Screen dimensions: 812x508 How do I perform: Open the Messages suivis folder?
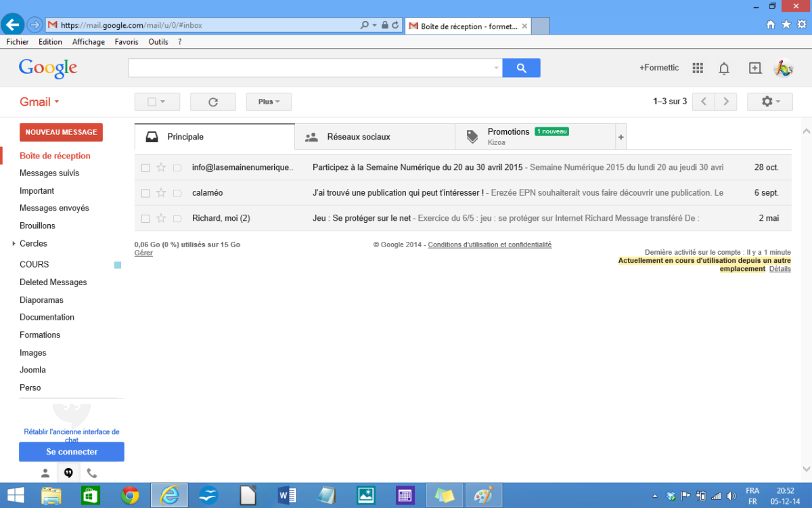[49, 173]
